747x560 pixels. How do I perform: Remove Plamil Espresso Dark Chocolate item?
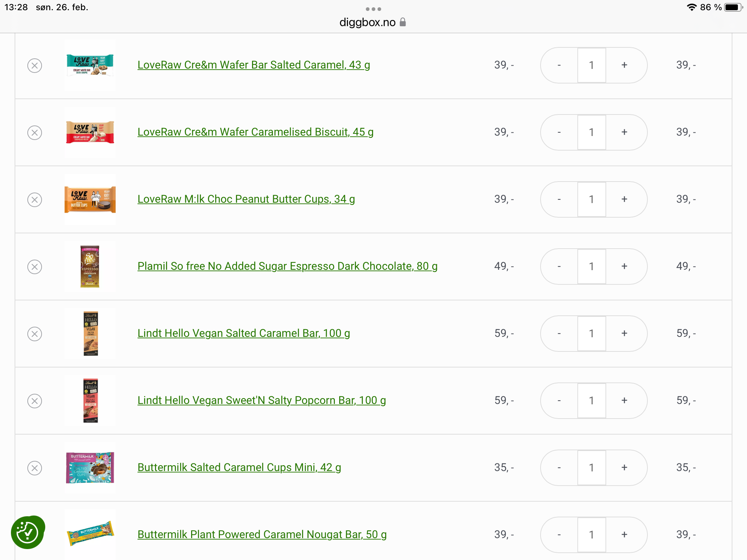[x=35, y=267]
